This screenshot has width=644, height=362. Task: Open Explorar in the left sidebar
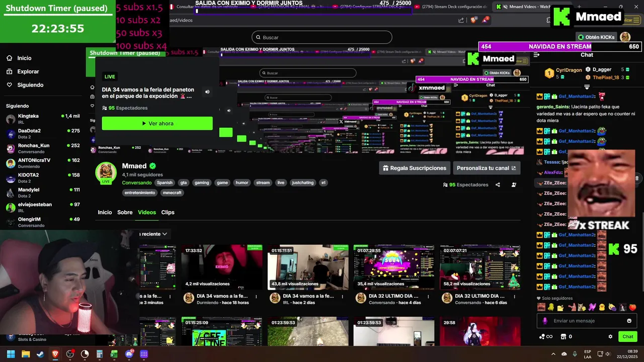23,71
